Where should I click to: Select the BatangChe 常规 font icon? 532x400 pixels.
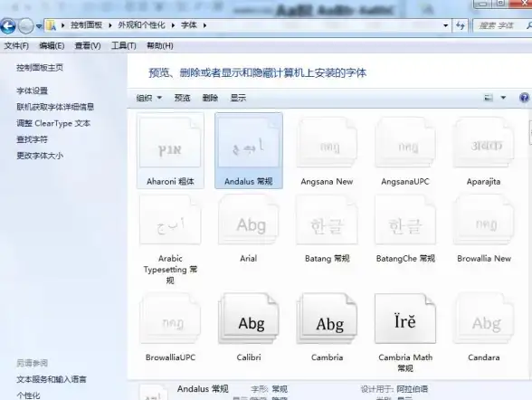405,220
